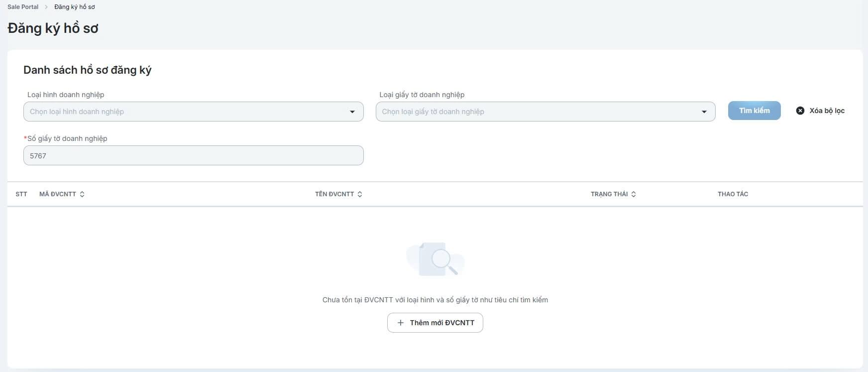Click the breadcrumb chevron separator icon
The height and width of the screenshot is (372, 868).
tap(46, 7)
